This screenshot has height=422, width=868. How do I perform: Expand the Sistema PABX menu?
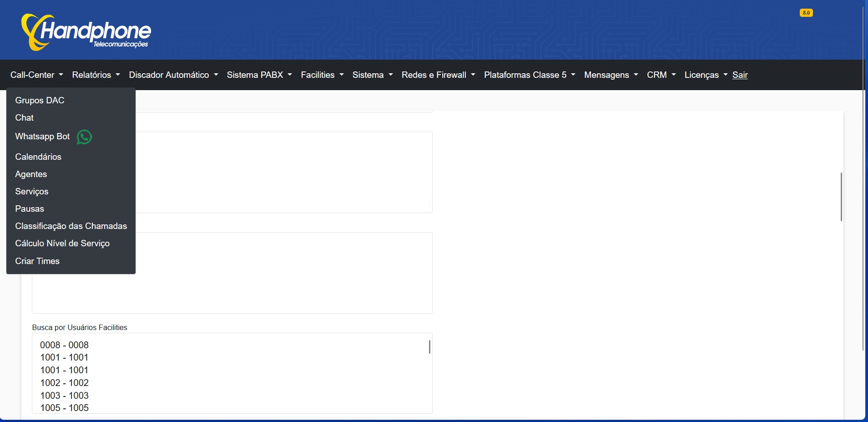coord(259,75)
